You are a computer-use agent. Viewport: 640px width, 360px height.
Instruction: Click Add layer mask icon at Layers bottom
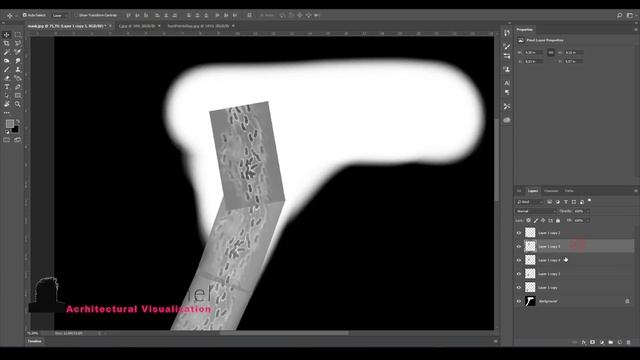click(x=592, y=342)
